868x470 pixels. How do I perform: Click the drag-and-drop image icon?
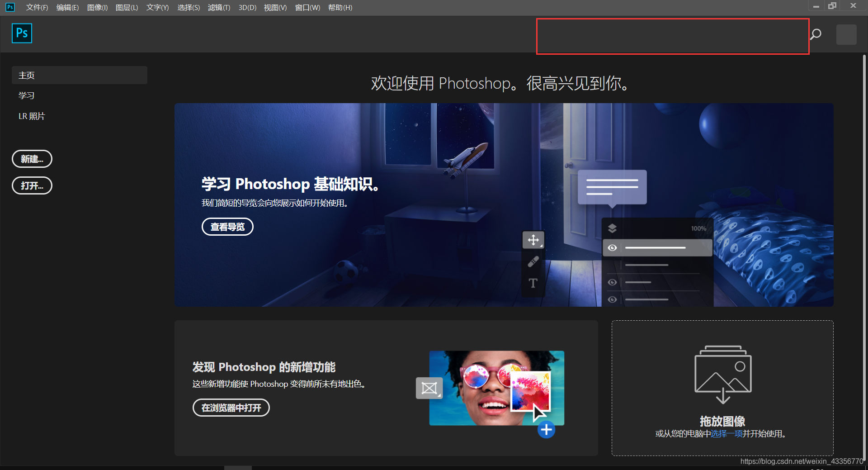click(723, 374)
